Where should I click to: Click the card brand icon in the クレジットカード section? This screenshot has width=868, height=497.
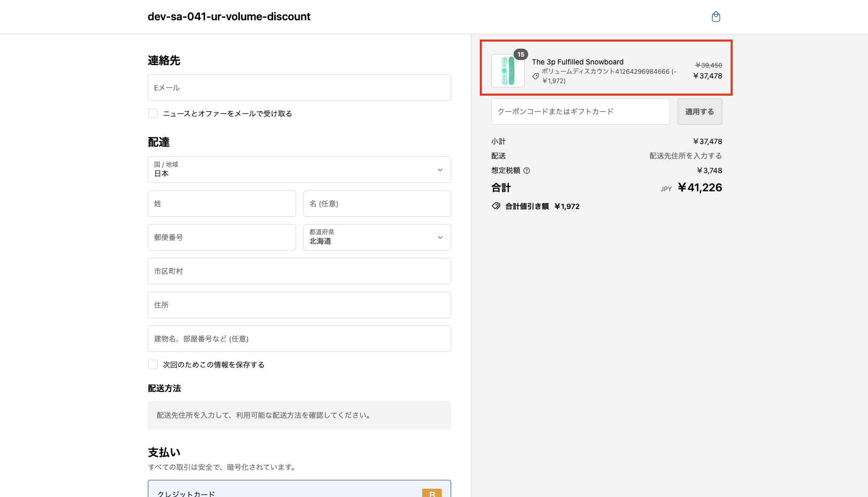click(431, 494)
